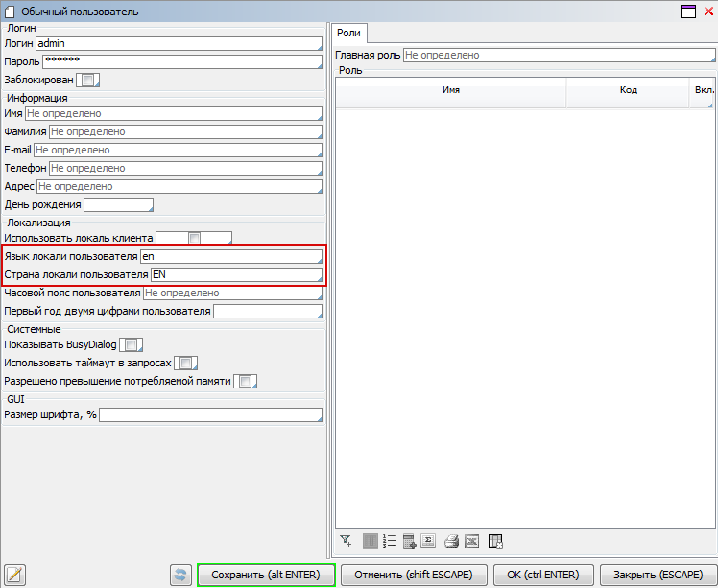This screenshot has width=718, height=588.
Task: Click the refresh arrows icon button
Action: pos(181,575)
